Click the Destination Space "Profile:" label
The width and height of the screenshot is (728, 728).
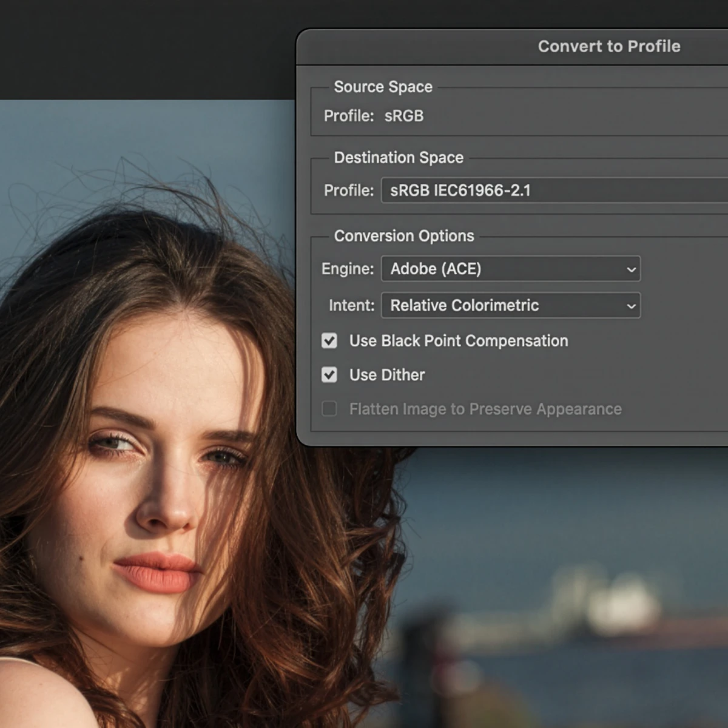pos(348,190)
